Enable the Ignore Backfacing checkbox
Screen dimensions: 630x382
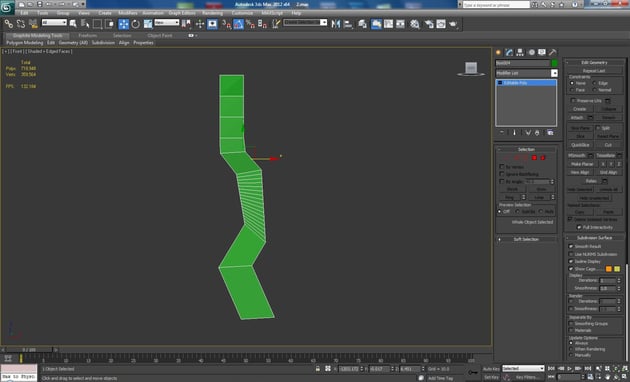(x=502, y=174)
